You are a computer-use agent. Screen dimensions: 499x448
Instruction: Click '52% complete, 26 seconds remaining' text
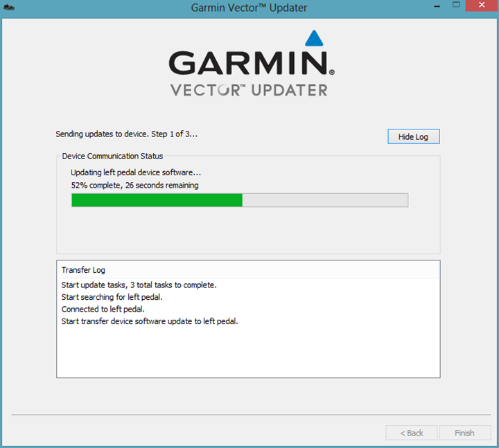tap(134, 185)
